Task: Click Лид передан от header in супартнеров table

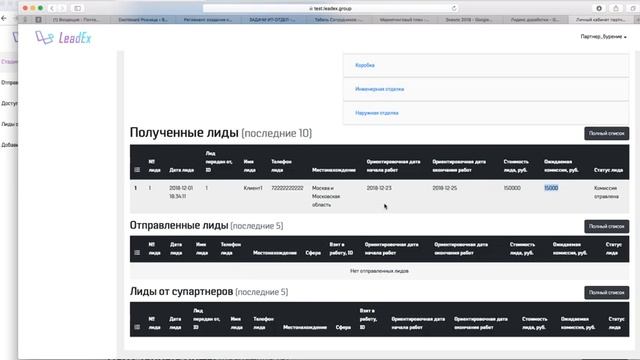Action: coord(207,319)
